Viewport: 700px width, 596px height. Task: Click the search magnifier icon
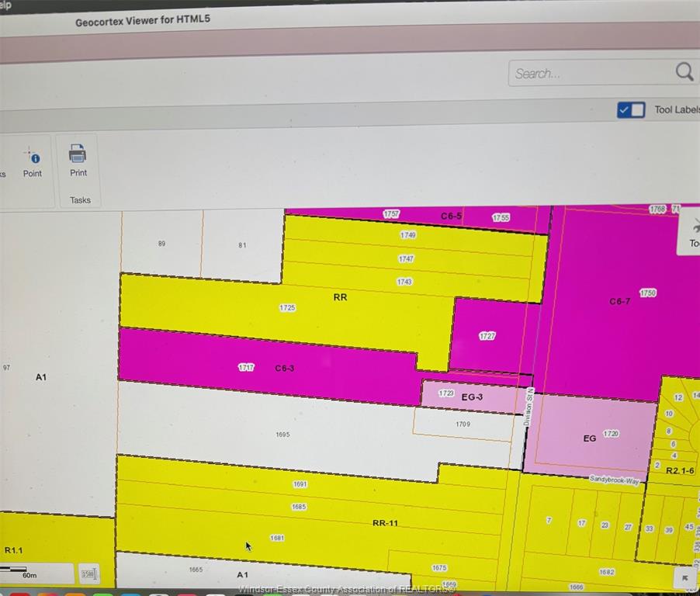pos(684,72)
